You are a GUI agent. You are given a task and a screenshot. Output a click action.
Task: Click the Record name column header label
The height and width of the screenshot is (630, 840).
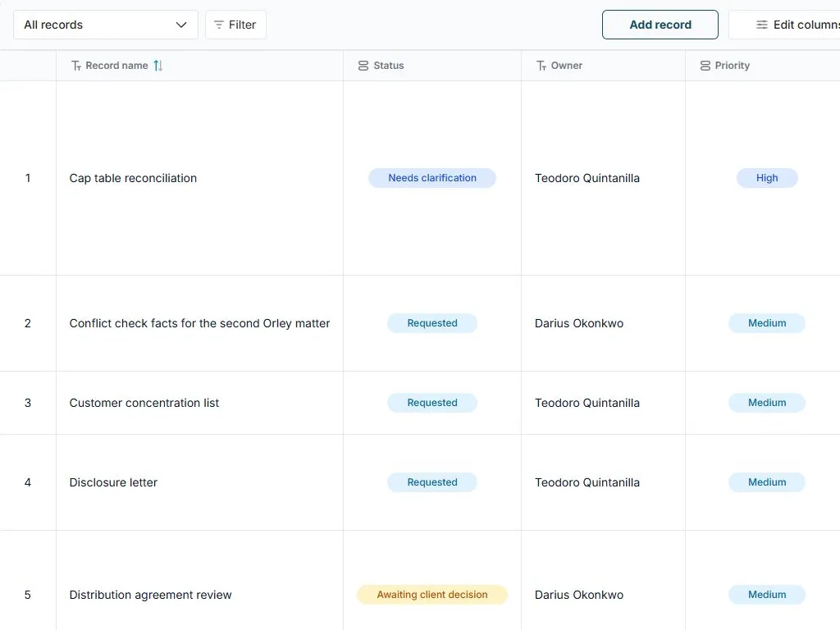click(116, 66)
